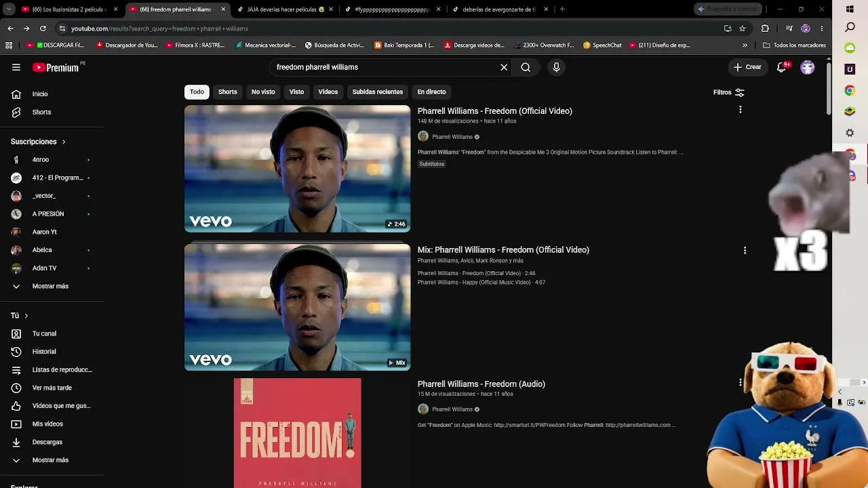Go back with the browser back arrow

point(10,28)
